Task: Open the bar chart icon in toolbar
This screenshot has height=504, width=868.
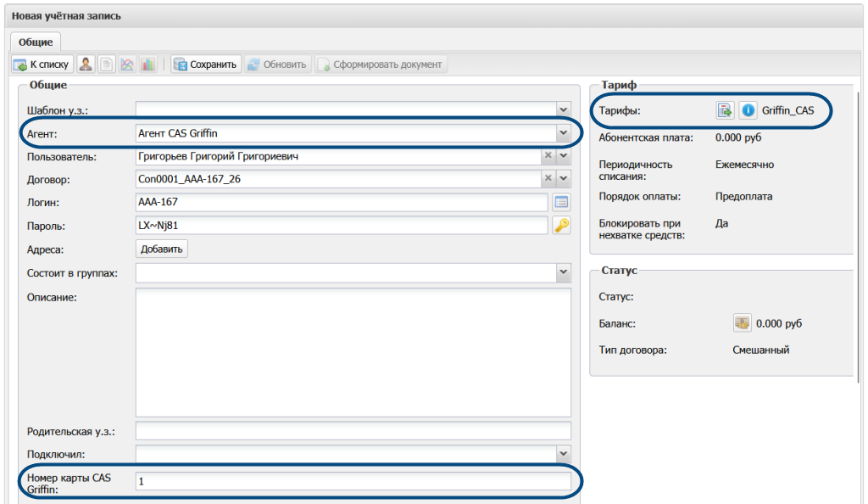Action: tap(147, 64)
